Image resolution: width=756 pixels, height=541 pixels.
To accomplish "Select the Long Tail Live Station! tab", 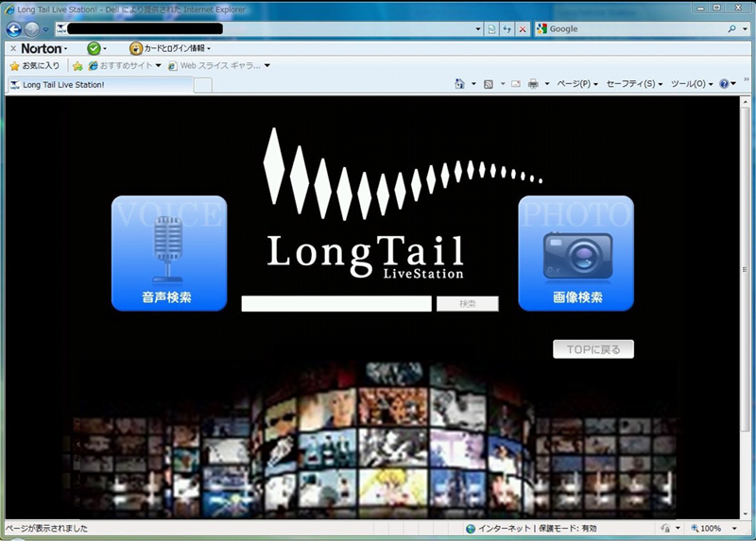I will coord(100,85).
